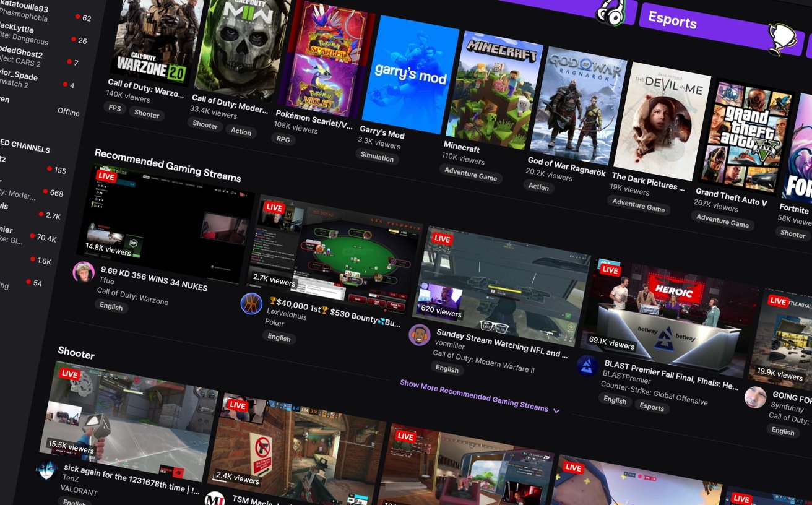Select the Simulation tag under Garry's Mod
Image resolution: width=812 pixels, height=505 pixels.
pos(377,157)
